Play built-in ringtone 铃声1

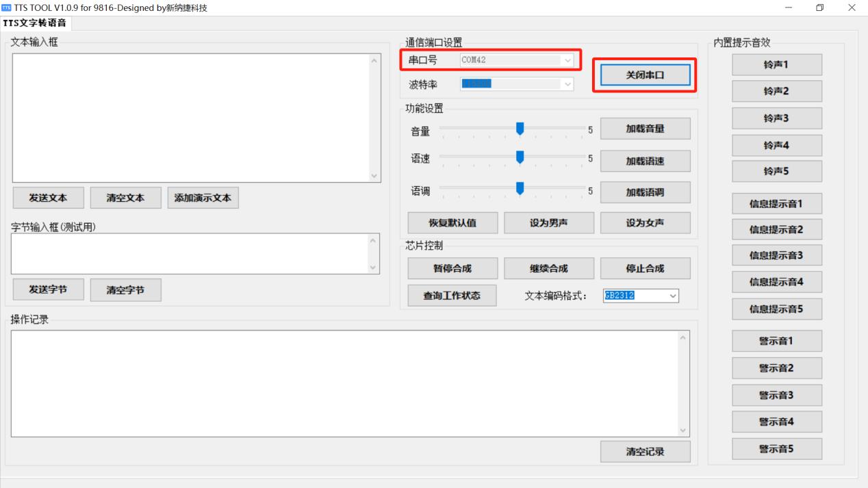tap(777, 64)
